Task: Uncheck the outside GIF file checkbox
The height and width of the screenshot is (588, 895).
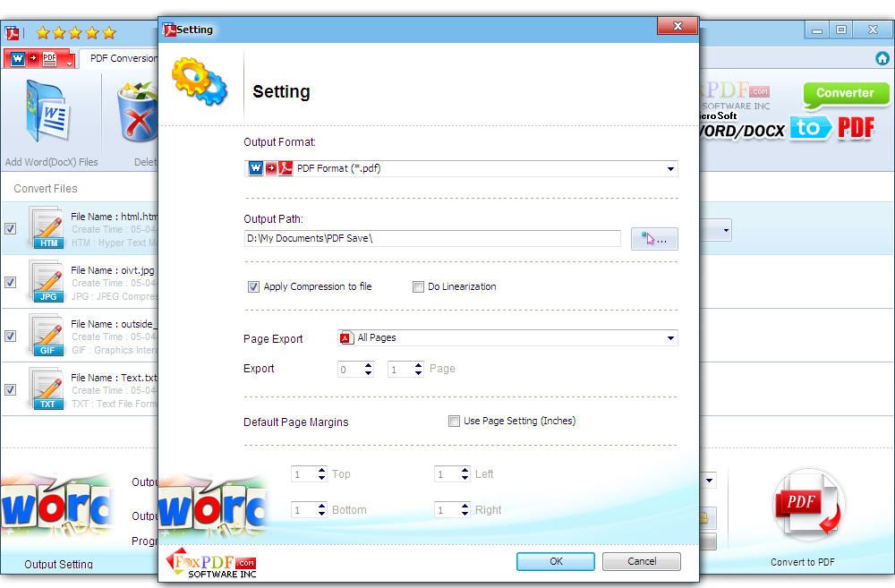Action: tap(10, 336)
